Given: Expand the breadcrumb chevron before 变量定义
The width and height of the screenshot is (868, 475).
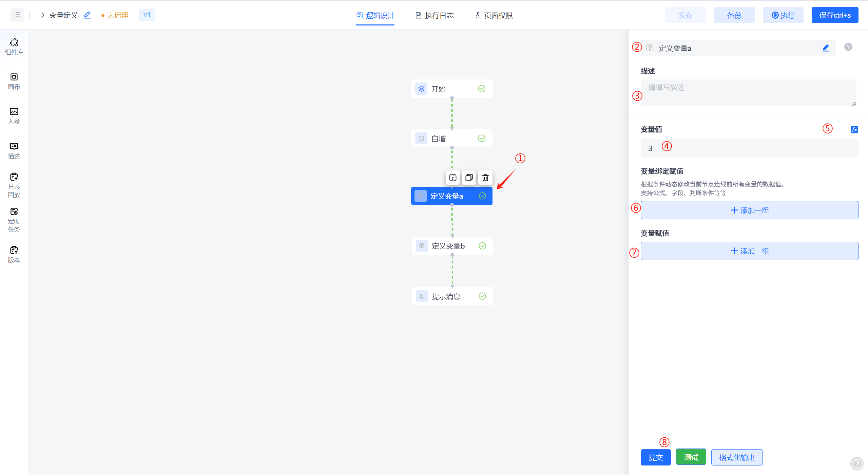Looking at the screenshot, I should (x=43, y=15).
